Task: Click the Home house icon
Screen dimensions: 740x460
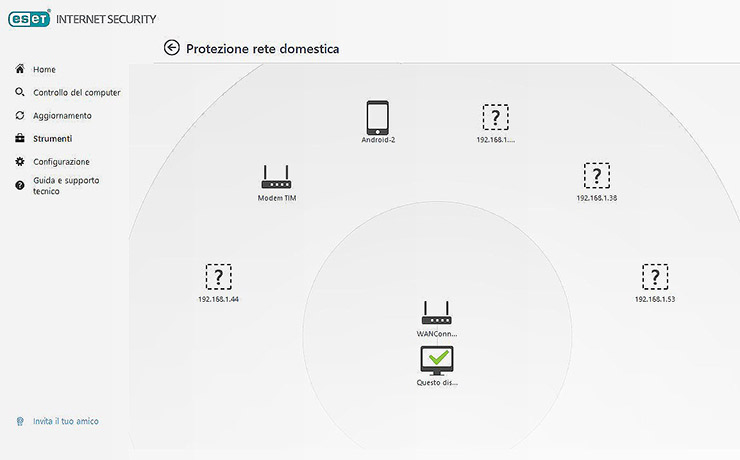Action: coord(20,69)
